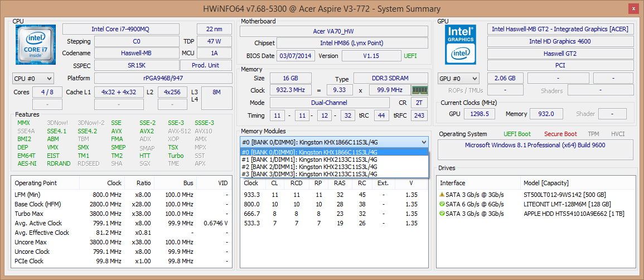Click the green UEFI label beside Version
Image resolution: width=644 pixels, height=280 pixels.
click(x=410, y=56)
